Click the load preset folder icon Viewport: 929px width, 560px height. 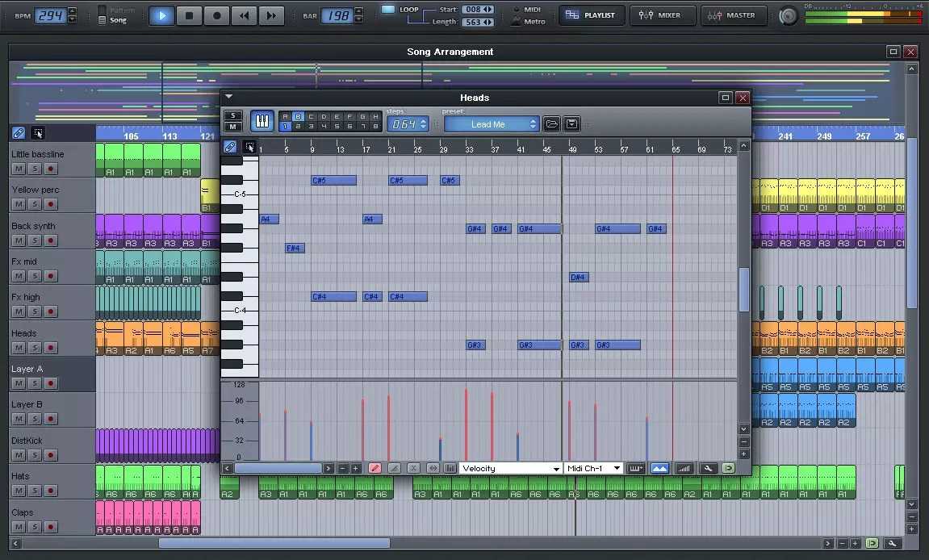[551, 124]
